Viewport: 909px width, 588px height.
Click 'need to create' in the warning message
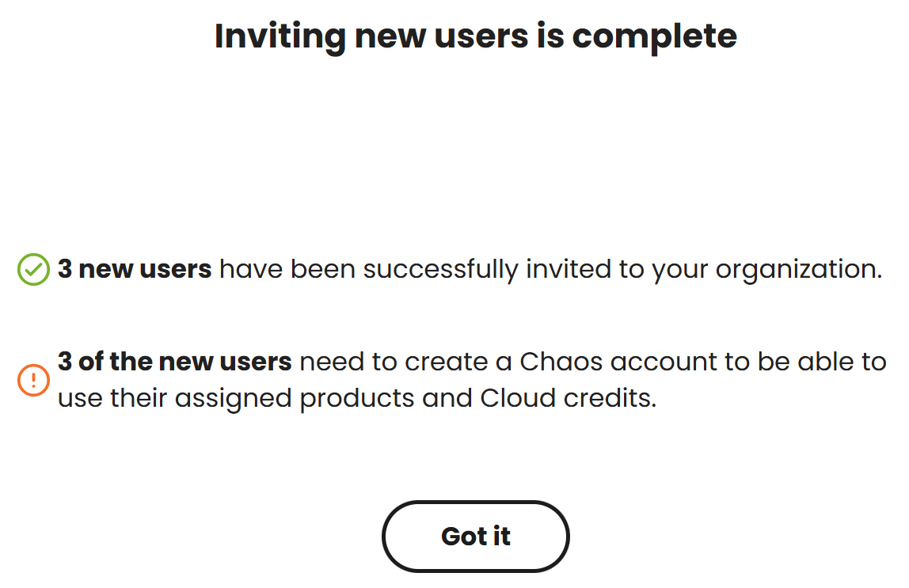click(394, 362)
